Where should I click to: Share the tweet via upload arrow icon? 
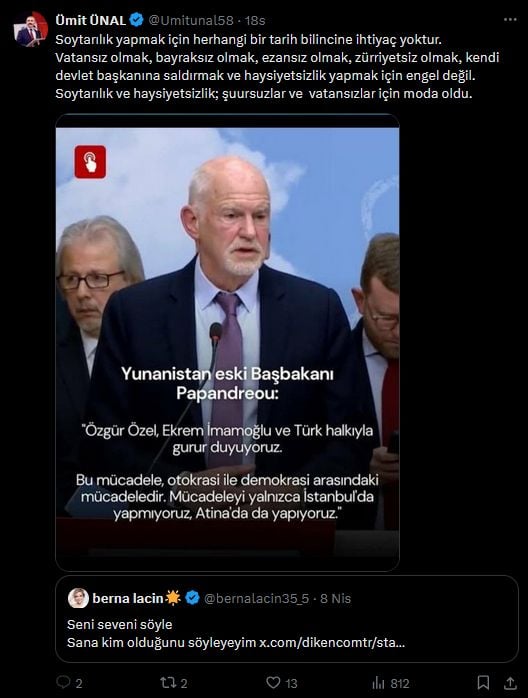point(510,682)
